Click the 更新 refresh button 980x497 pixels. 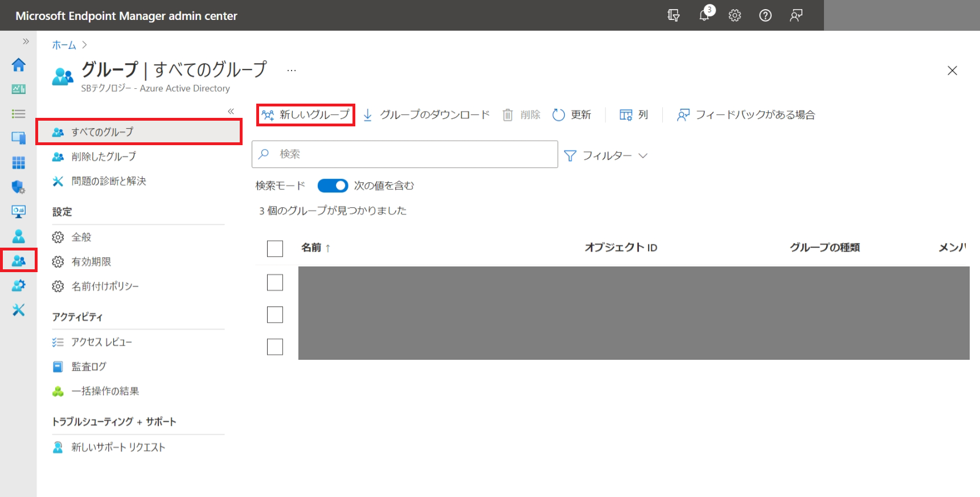572,115
